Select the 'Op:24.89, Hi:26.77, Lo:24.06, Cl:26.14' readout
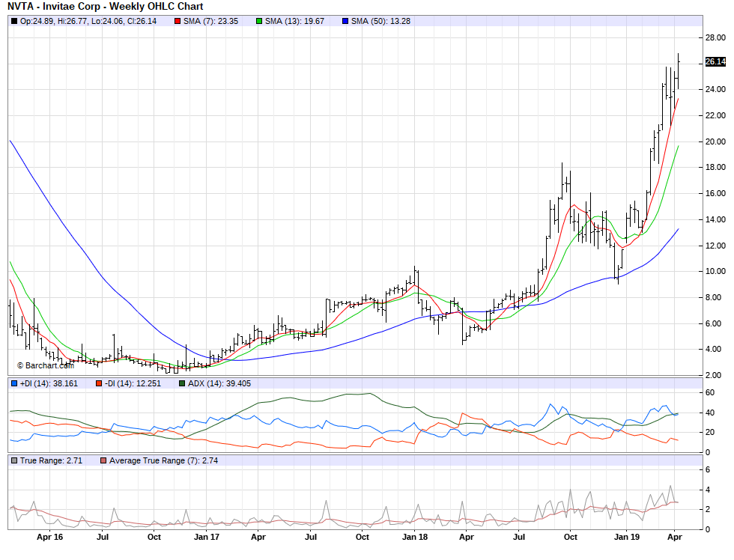The width and height of the screenshot is (734, 560). pos(88,21)
